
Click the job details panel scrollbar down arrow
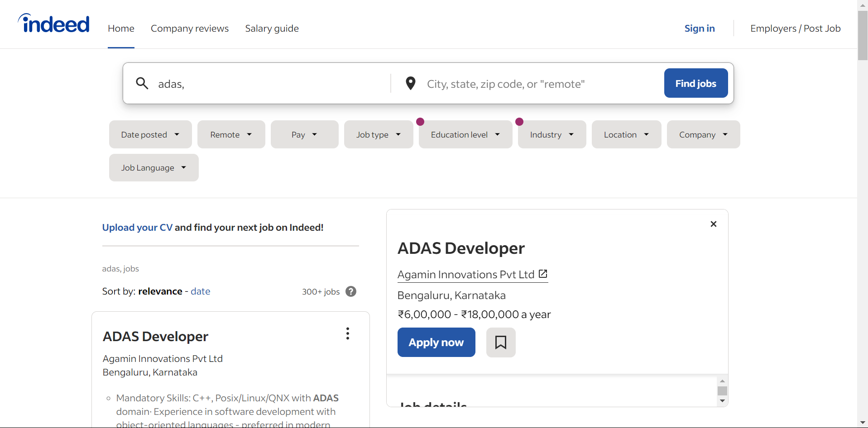tap(722, 401)
